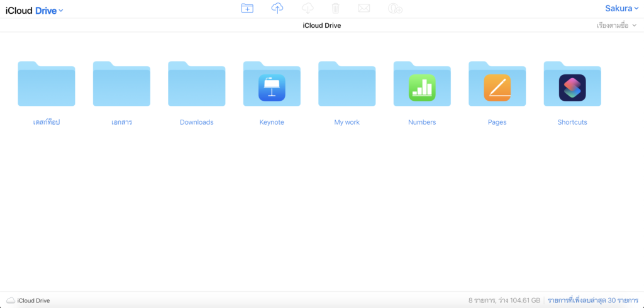Select the Pages folder icon
The height and width of the screenshot is (308, 644).
click(497, 84)
